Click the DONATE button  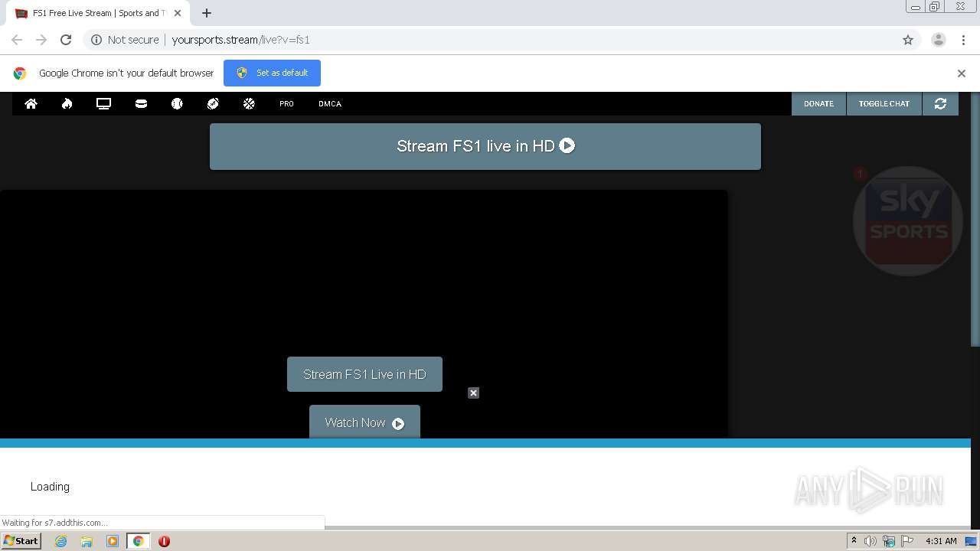[x=818, y=103]
